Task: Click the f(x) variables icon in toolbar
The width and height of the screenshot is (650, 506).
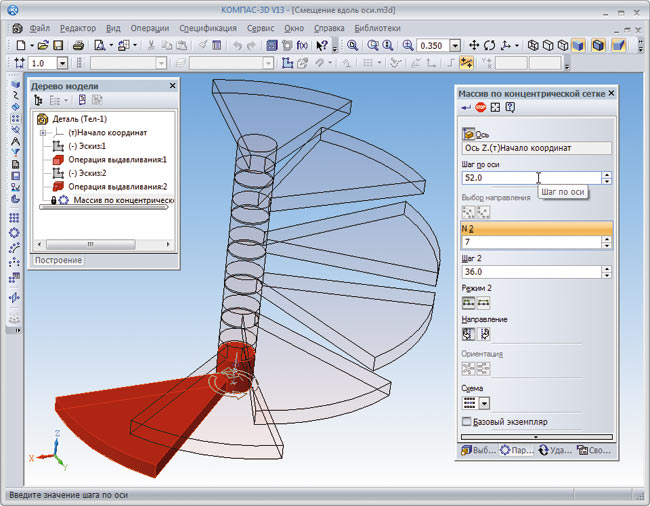Action: (302, 46)
